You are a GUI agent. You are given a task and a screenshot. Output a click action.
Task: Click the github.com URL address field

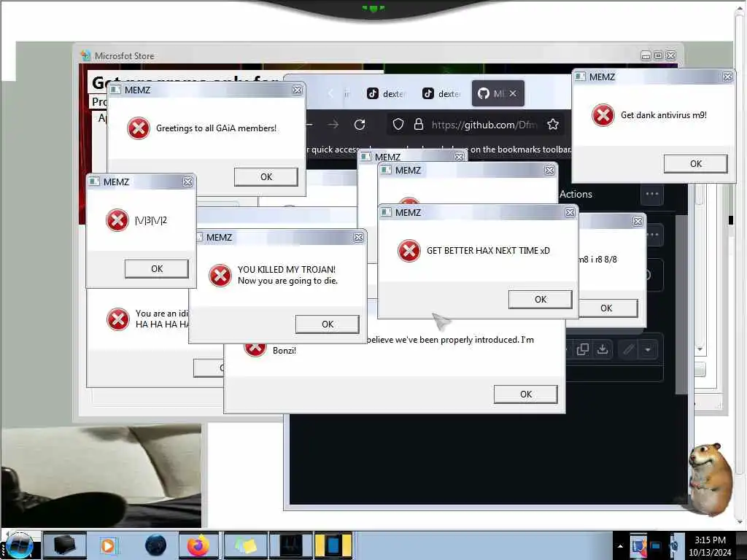pyautogui.click(x=484, y=125)
